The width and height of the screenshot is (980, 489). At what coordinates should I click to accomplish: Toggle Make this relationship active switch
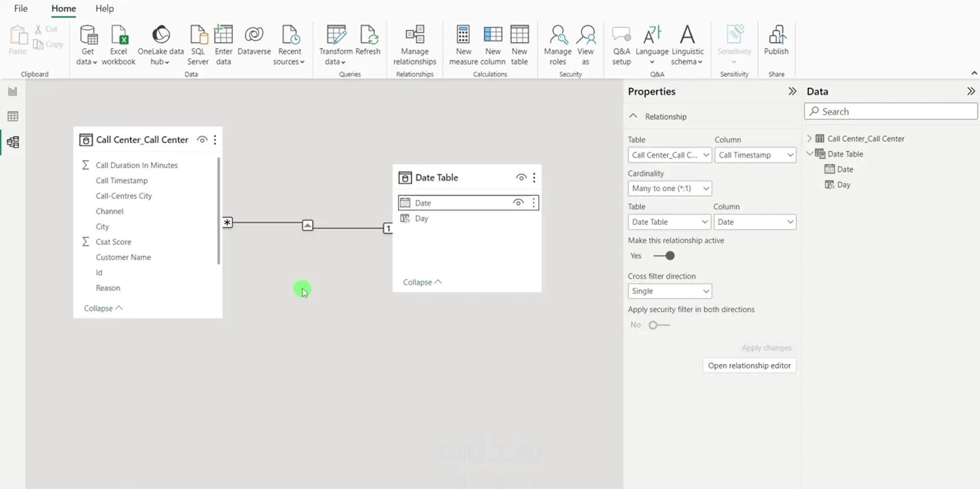pyautogui.click(x=664, y=255)
